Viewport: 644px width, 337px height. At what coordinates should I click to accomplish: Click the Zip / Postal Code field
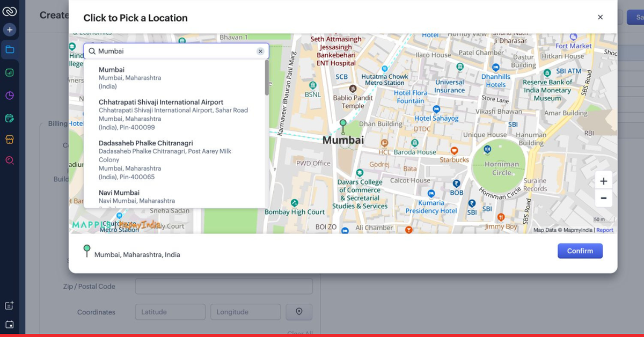pos(223,286)
